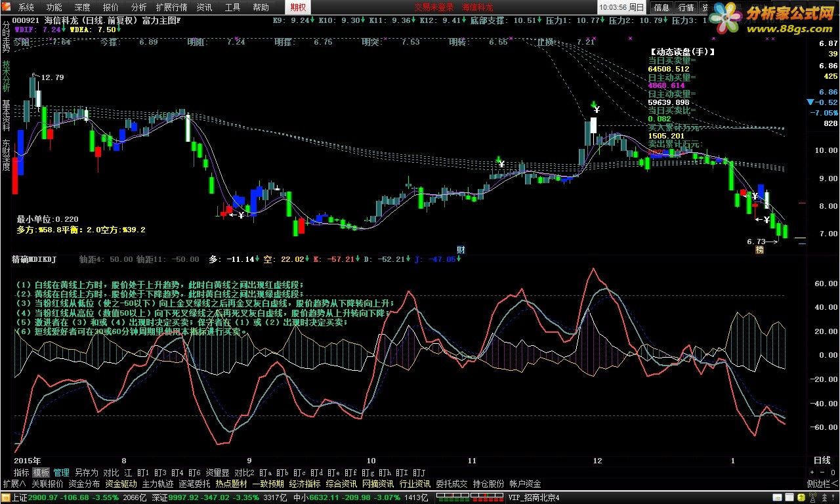
Task: Select 盯a indicator template
Action: coord(265,472)
